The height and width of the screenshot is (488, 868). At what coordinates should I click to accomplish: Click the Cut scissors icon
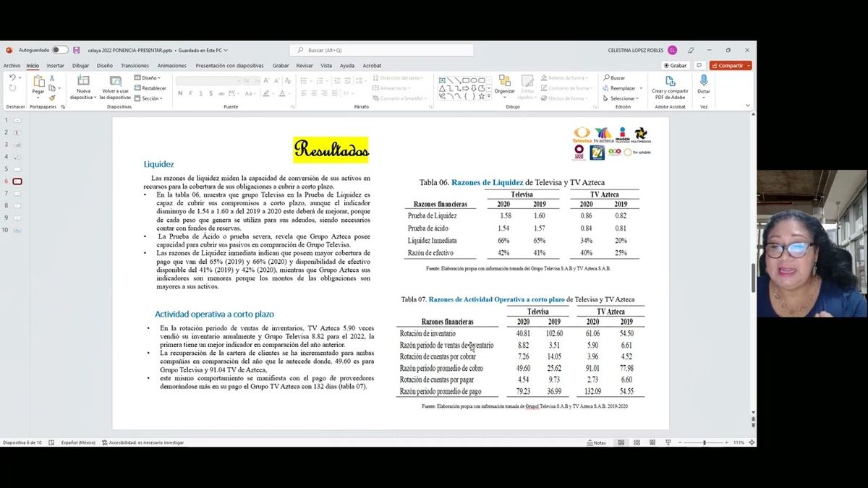pos(52,78)
